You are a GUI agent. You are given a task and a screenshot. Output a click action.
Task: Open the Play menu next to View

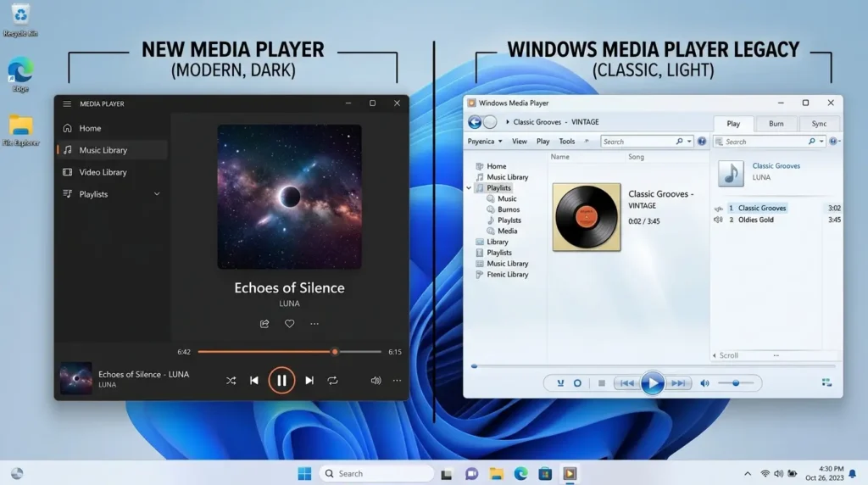(543, 142)
